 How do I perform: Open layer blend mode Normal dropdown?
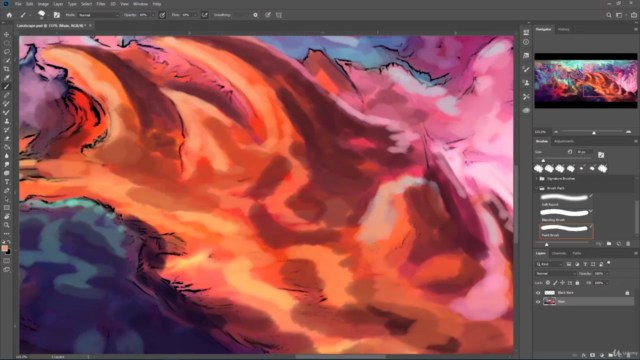click(556, 273)
